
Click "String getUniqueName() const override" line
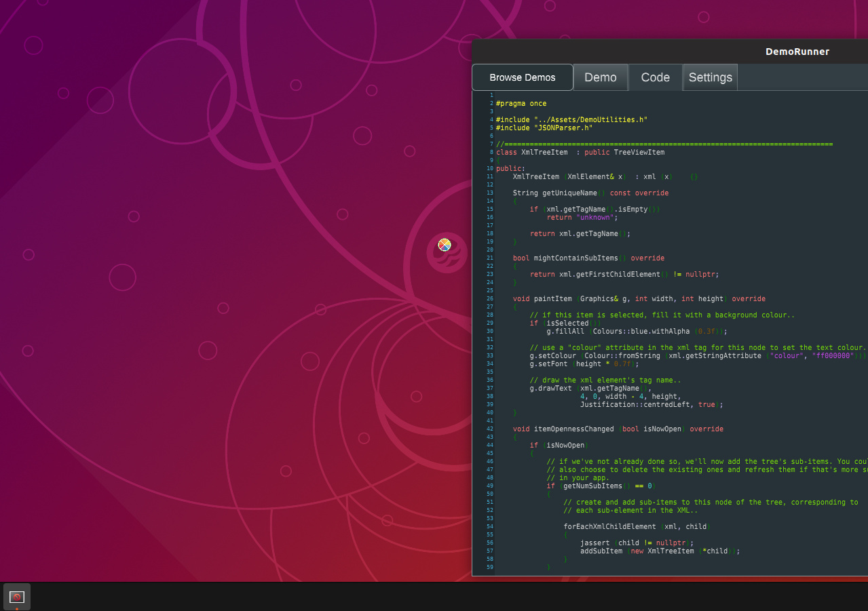coord(590,193)
